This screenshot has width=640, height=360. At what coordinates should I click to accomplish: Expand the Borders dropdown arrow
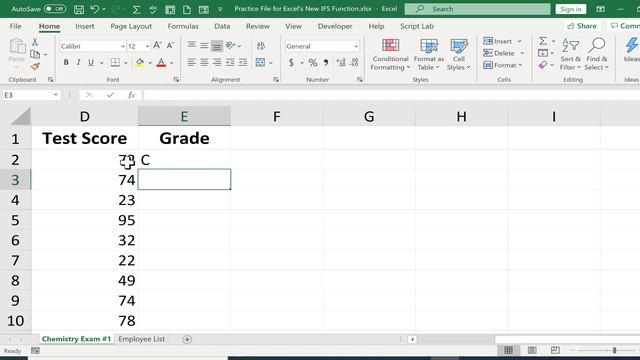(126, 63)
